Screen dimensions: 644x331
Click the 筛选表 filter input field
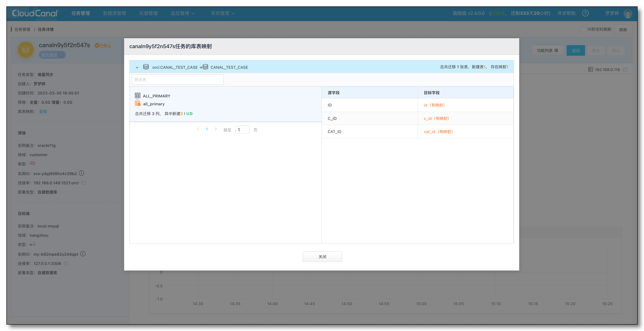pos(177,80)
